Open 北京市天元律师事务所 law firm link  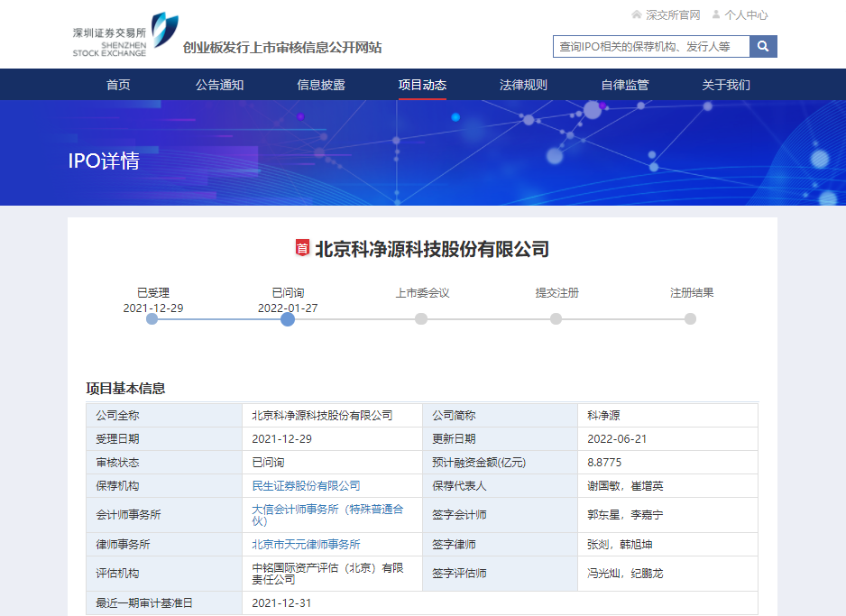pos(306,544)
